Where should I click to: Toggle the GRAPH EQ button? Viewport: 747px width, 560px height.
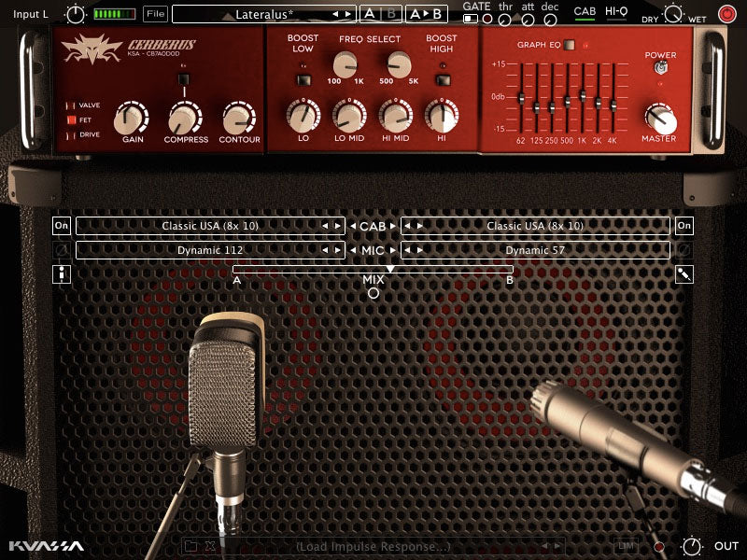(569, 45)
